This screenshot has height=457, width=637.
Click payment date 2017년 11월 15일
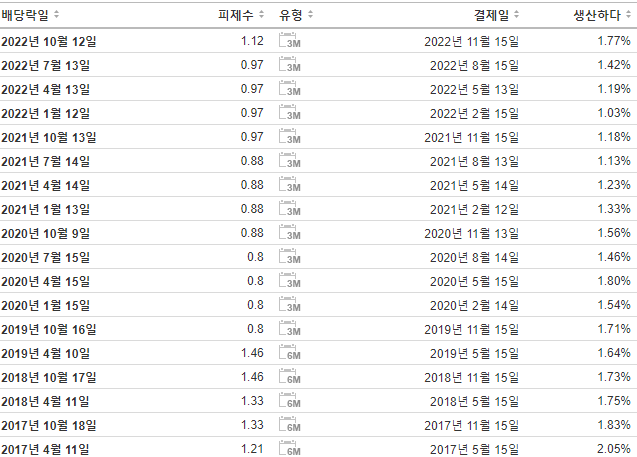coord(472,425)
